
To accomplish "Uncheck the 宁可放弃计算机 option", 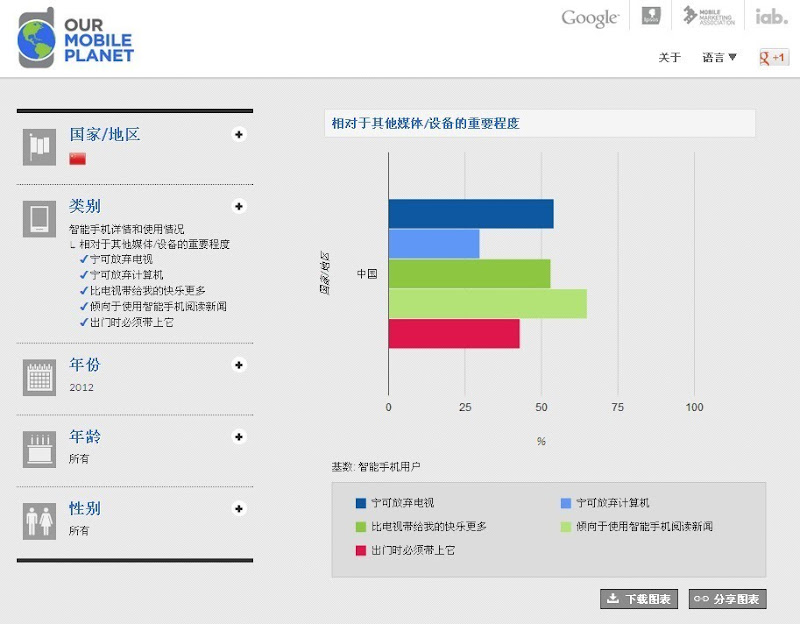I will point(84,275).
